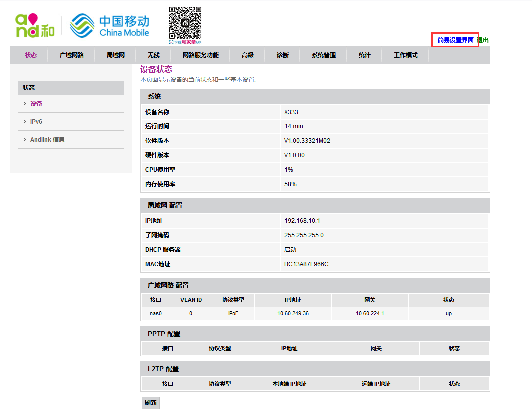
Task: Open Andlink 信息 in sidebar
Action: tap(47, 140)
